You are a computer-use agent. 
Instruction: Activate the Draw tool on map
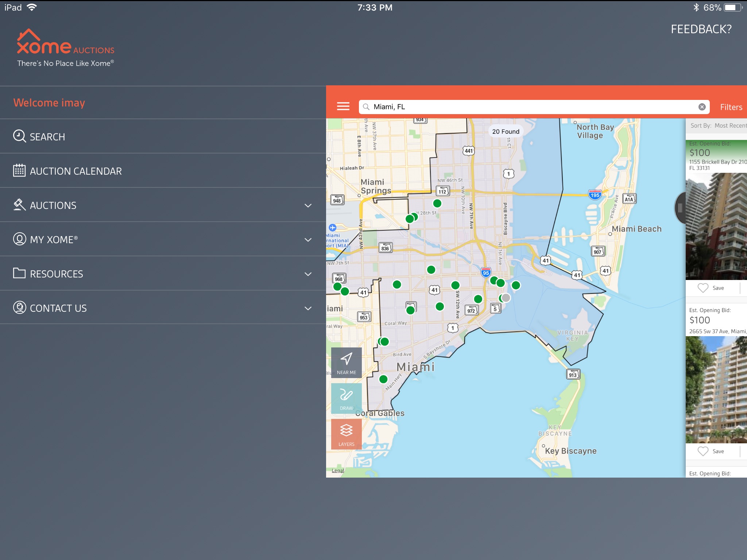coord(346,398)
